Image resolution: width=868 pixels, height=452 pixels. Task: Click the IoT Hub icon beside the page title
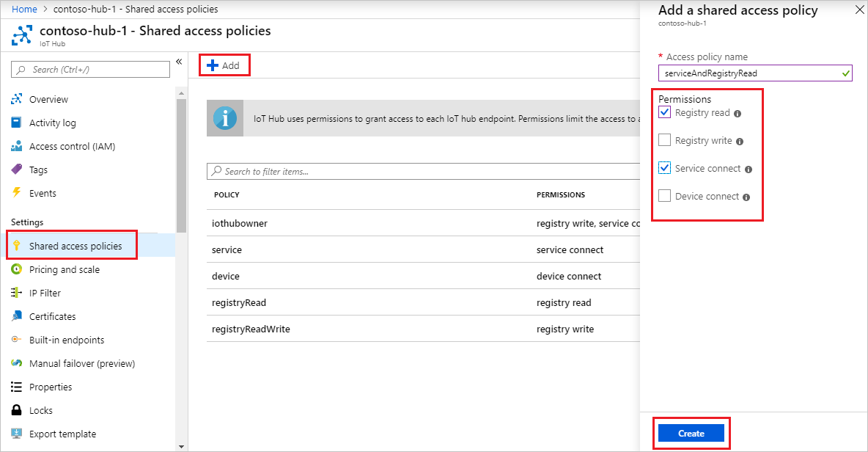22,35
